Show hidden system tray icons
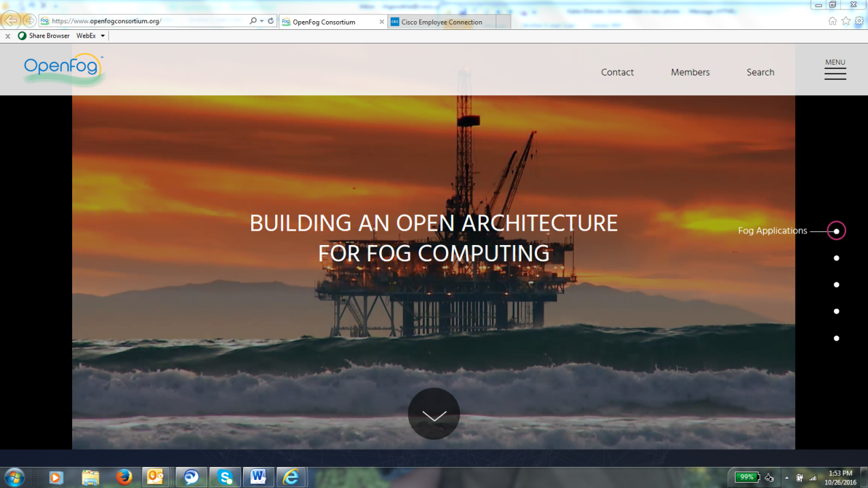This screenshot has height=488, width=868. 786,478
